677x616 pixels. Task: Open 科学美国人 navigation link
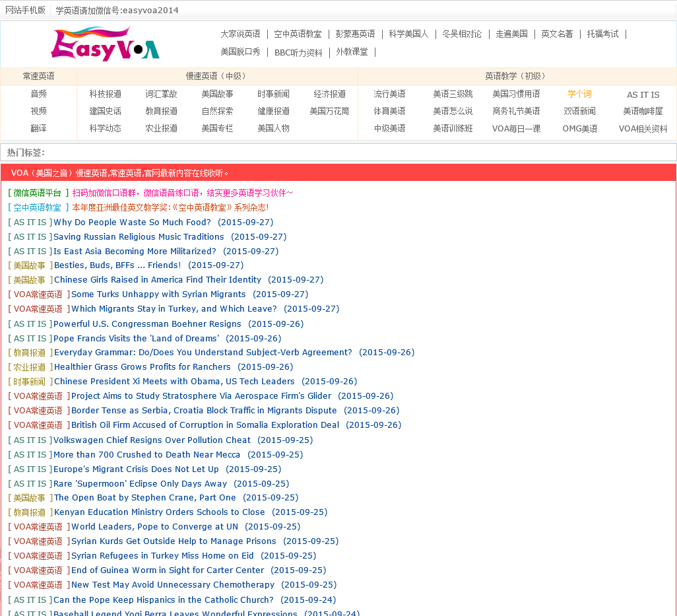408,34
